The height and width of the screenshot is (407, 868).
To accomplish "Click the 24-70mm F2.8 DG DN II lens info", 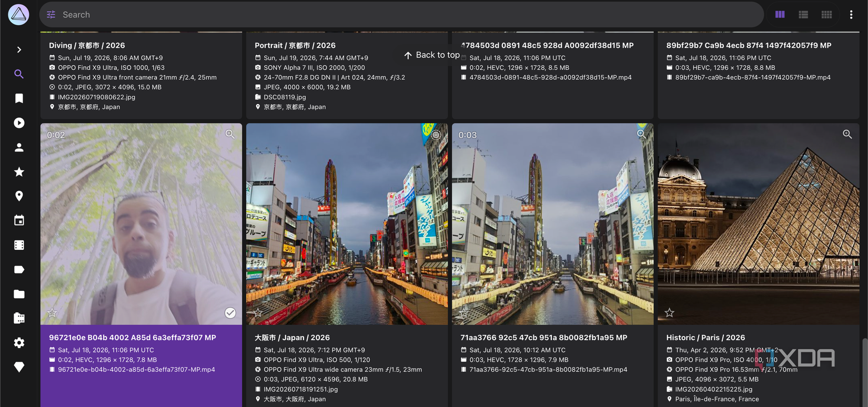I will coord(334,77).
